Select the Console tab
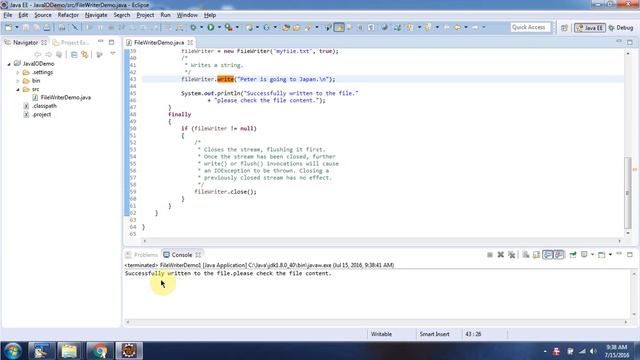This screenshot has height=360, width=640. click(182, 255)
